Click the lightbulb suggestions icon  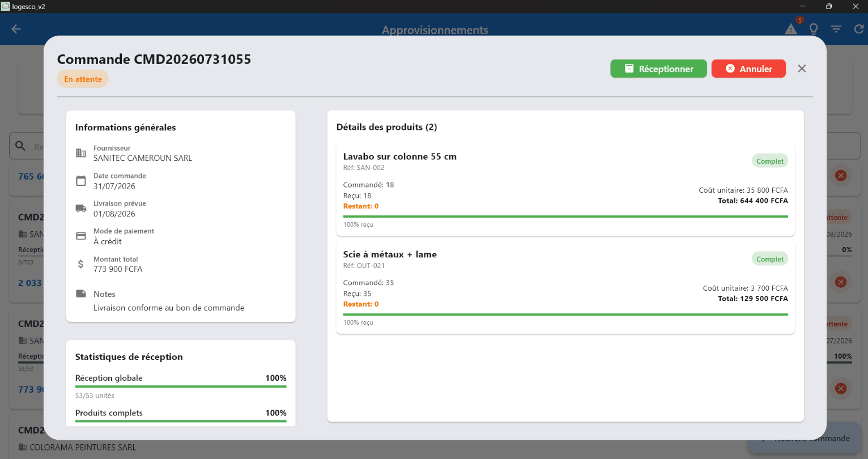pos(814,29)
